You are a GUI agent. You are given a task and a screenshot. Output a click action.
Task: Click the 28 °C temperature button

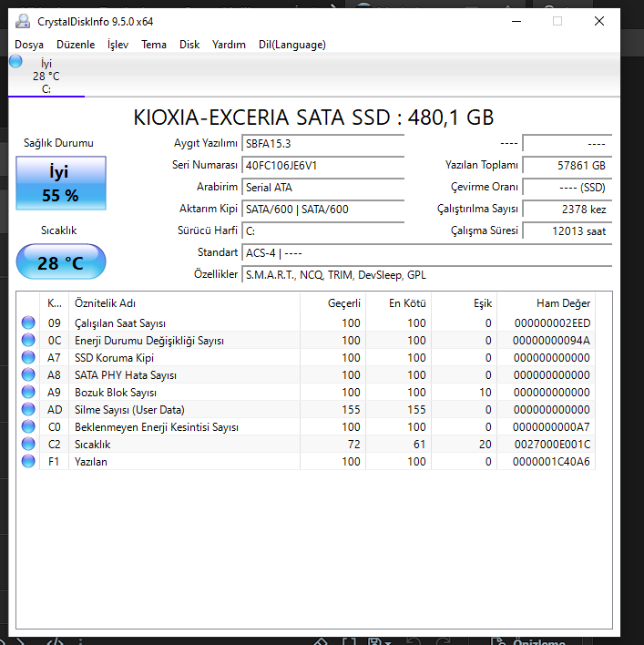point(61,261)
